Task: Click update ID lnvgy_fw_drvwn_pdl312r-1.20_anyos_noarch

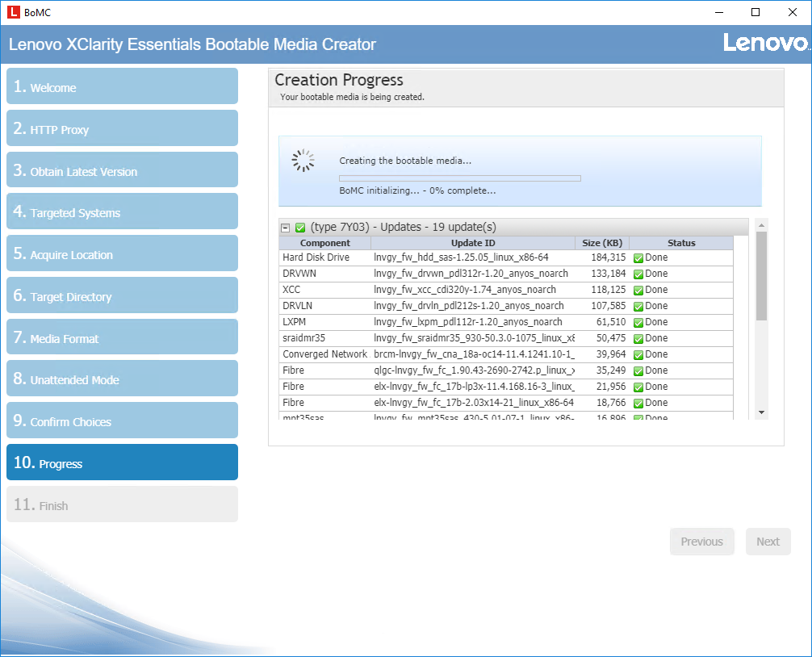Action: pyautogui.click(x=471, y=274)
